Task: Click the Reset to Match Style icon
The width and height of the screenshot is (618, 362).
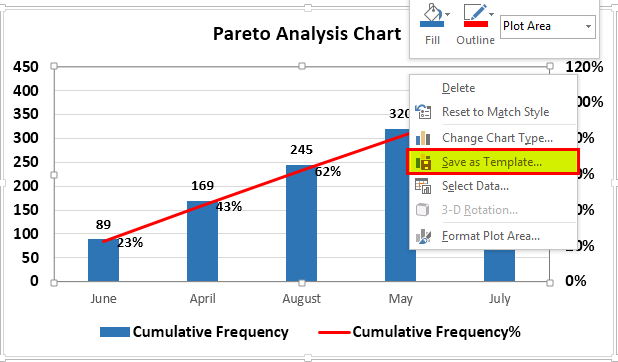Action: click(423, 112)
